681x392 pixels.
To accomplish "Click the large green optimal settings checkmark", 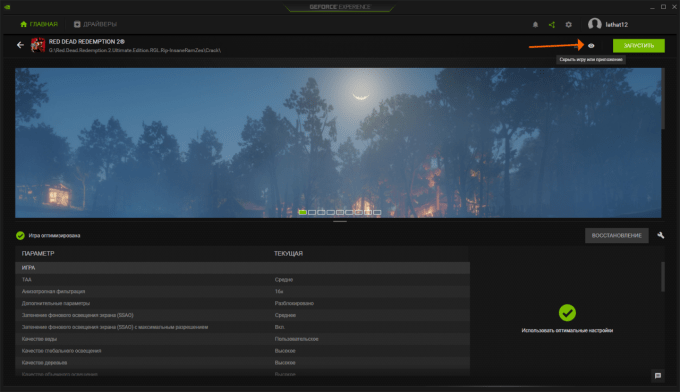I will pyautogui.click(x=567, y=313).
